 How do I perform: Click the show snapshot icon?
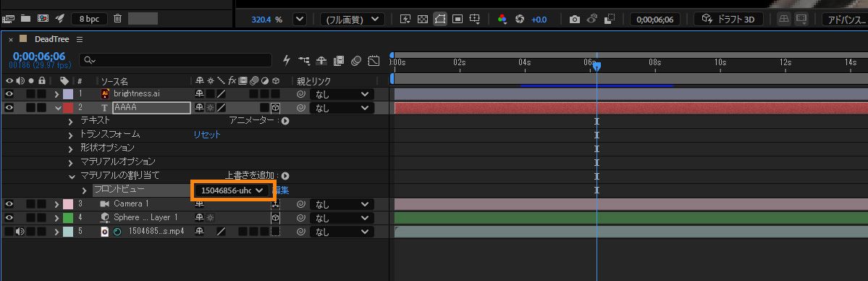coord(591,19)
